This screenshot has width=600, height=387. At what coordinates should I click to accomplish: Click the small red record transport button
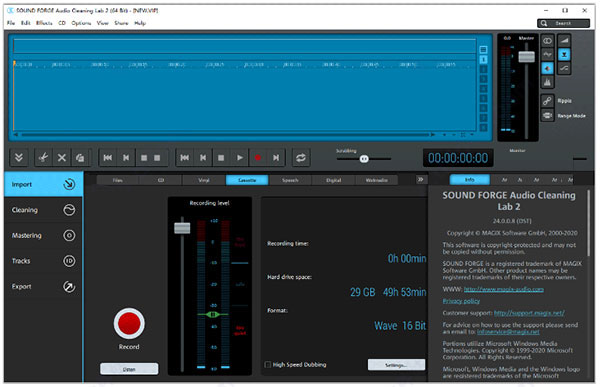tap(258, 157)
